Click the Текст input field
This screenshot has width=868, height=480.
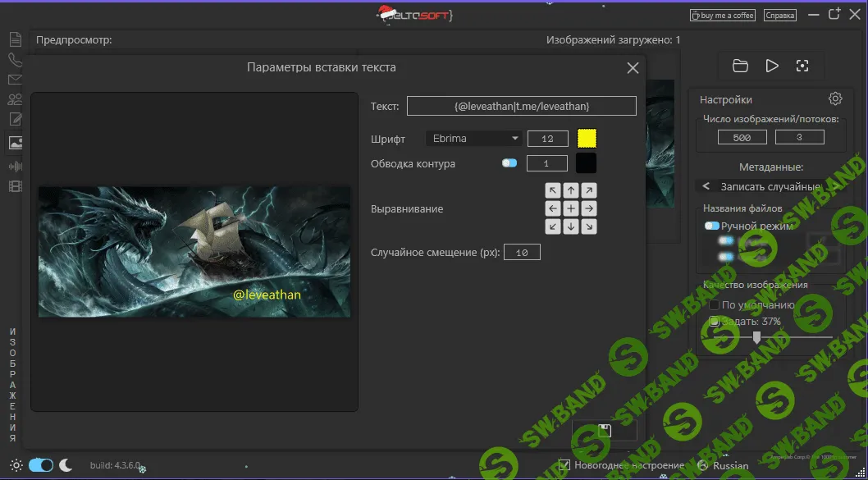pos(522,106)
